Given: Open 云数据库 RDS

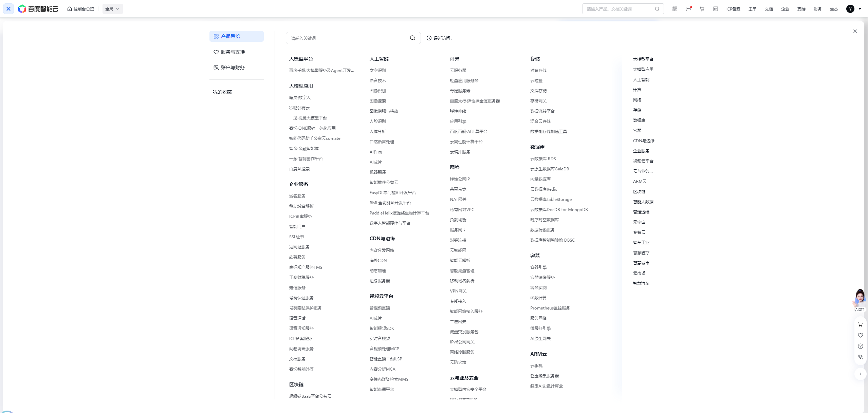Looking at the screenshot, I should pyautogui.click(x=543, y=158).
